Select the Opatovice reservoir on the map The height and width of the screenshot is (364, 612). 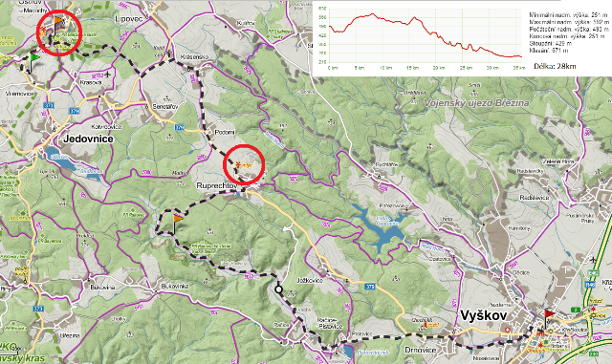coord(381,227)
